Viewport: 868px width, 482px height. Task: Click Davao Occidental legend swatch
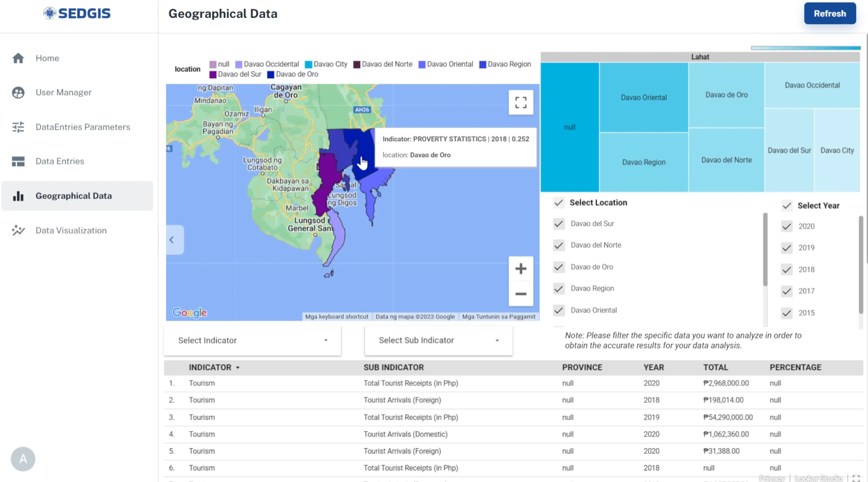239,64
